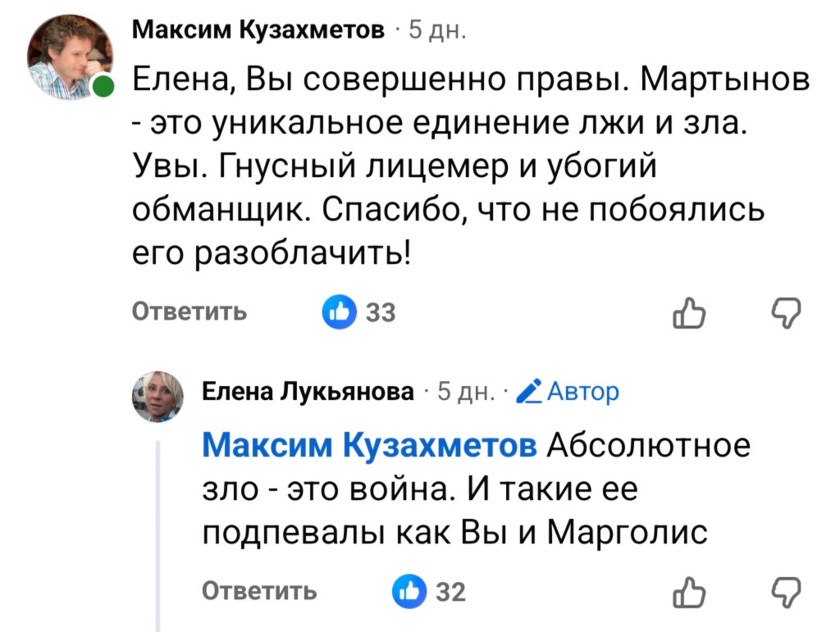
Task: Like Максим Кузахметов's comment with thumbs up
Action: coord(686,312)
